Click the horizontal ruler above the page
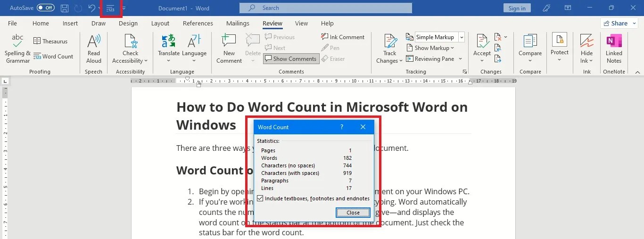 tap(323, 81)
